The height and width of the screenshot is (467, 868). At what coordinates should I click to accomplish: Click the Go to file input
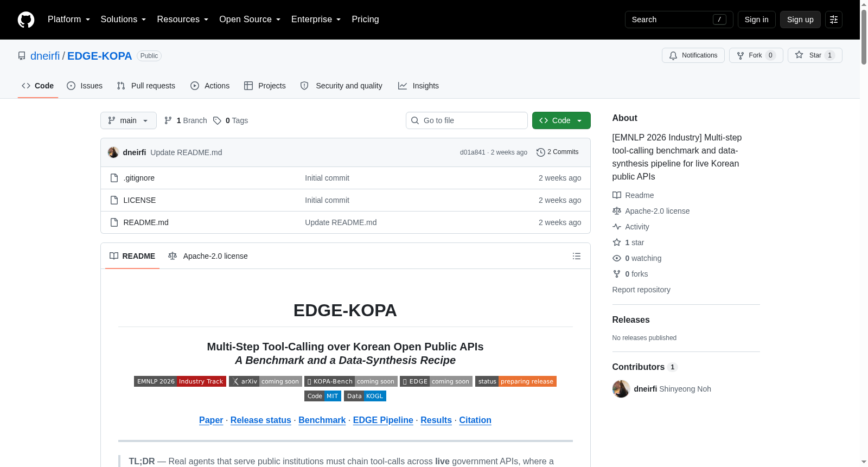(x=467, y=120)
